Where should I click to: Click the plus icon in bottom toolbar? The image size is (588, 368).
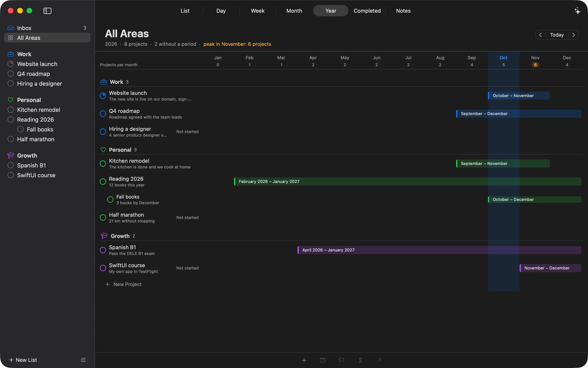tap(304, 360)
